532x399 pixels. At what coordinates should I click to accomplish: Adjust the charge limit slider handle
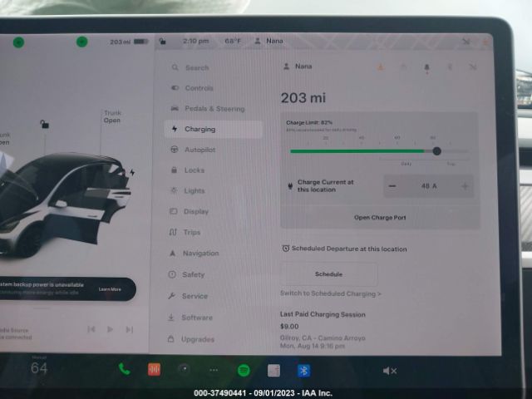(x=436, y=151)
